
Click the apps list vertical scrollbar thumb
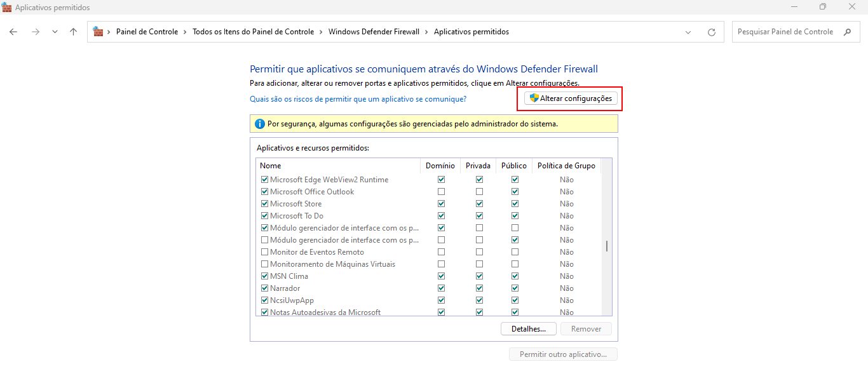pos(607,246)
